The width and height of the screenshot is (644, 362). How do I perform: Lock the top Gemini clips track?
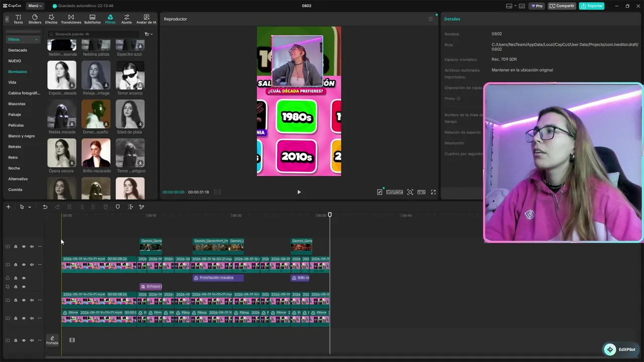point(16,246)
